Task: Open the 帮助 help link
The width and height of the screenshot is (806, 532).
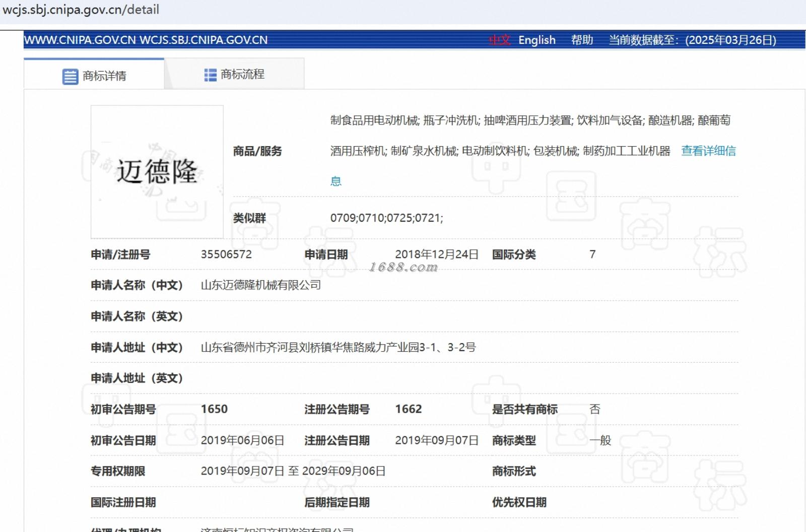Action: (582, 40)
